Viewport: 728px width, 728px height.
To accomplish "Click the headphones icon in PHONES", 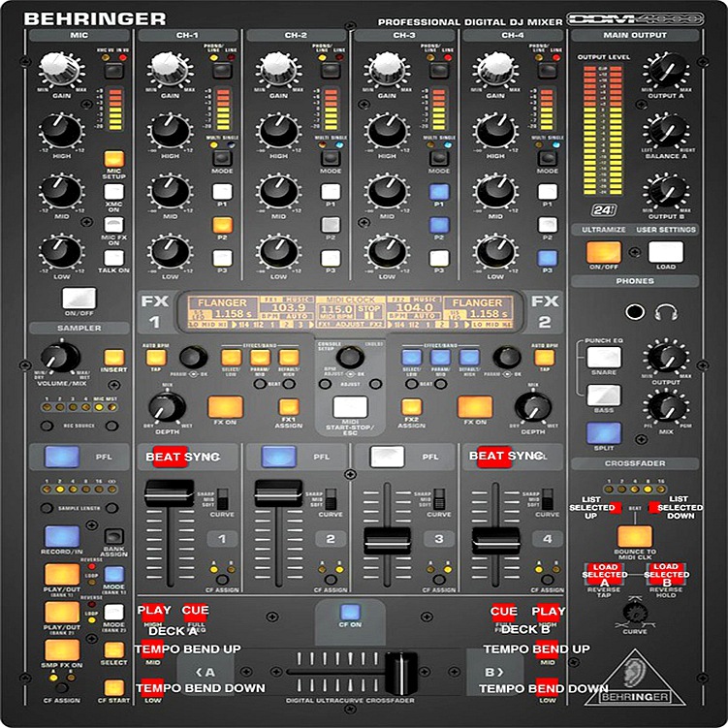I will tap(665, 312).
